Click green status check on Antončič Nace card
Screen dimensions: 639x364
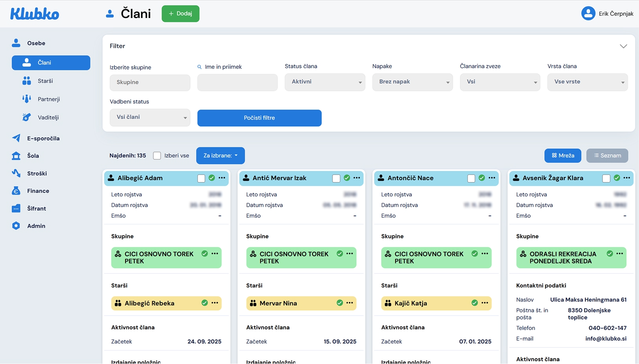[482, 178]
